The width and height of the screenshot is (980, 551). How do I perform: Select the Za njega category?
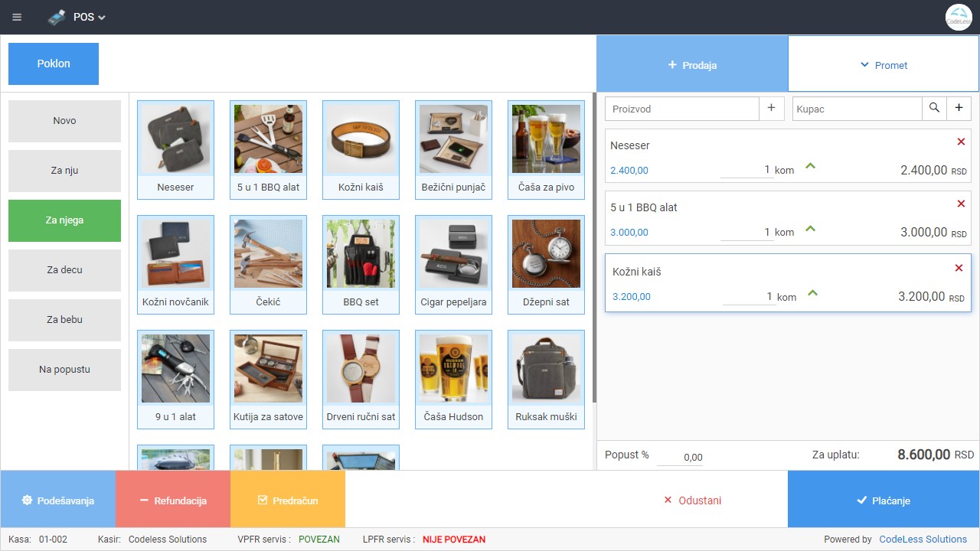coord(64,220)
